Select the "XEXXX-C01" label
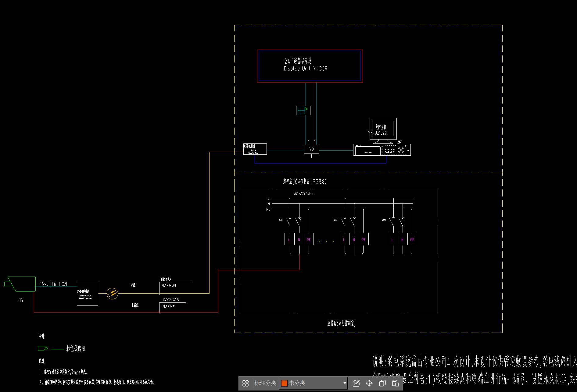This screenshot has width=577, height=392. coord(169,285)
